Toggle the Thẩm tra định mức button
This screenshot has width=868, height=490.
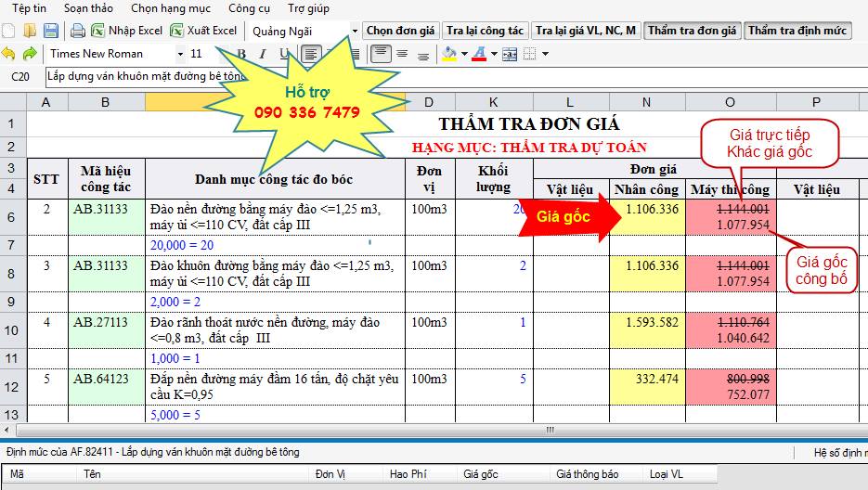(x=797, y=31)
